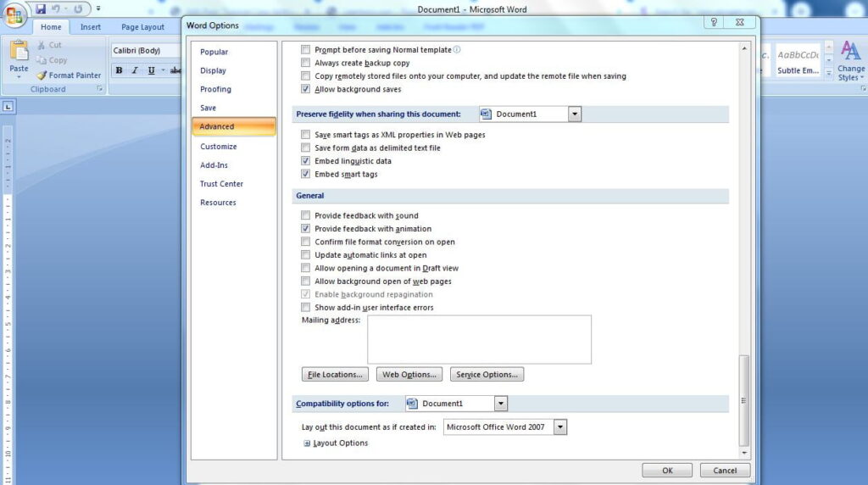
Task: Open the Office Button menu
Action: (15, 15)
